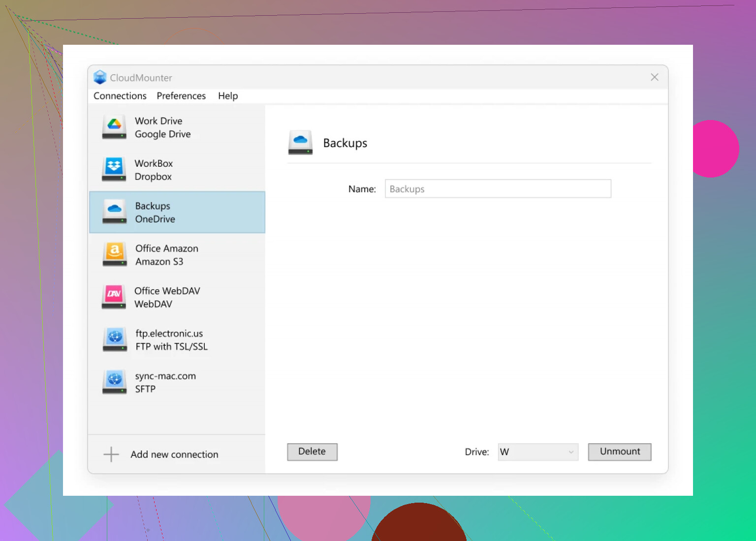This screenshot has width=756, height=541.
Task: Select the WorkBox connection name
Action: pos(154,163)
